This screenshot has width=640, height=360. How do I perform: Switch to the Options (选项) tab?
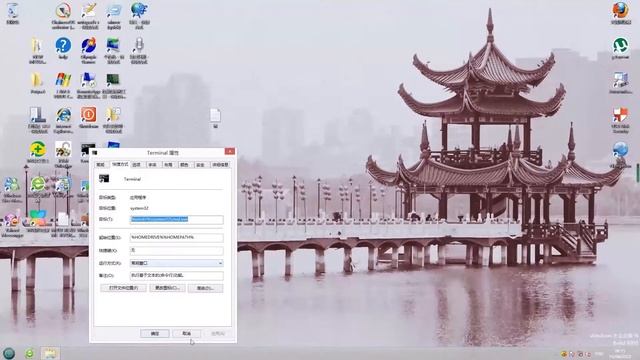(136, 165)
